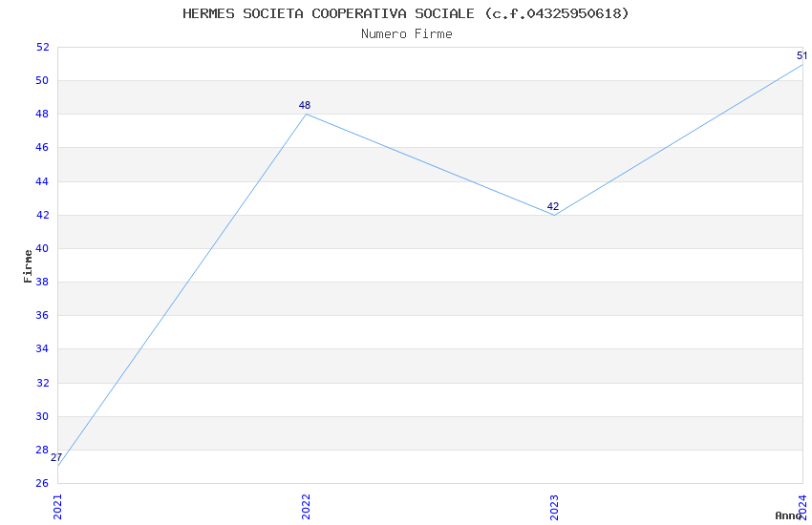
Task: Select the data point labeled 48
Action: coord(306,115)
